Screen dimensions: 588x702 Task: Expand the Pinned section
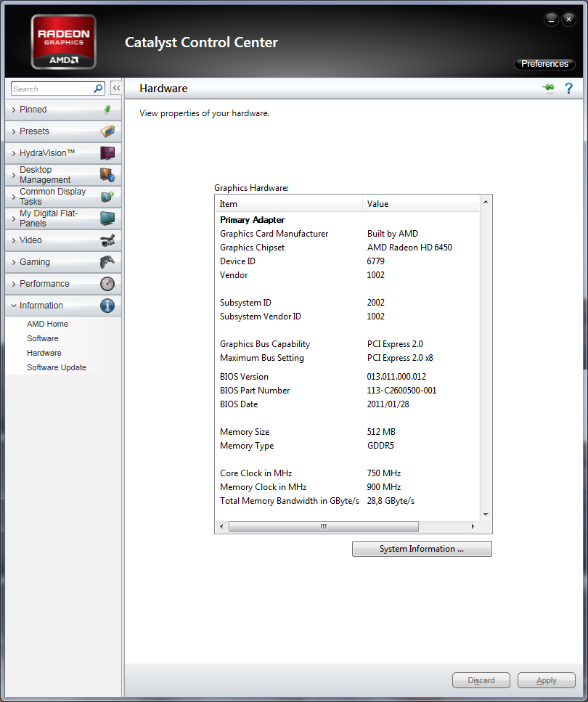(62, 110)
